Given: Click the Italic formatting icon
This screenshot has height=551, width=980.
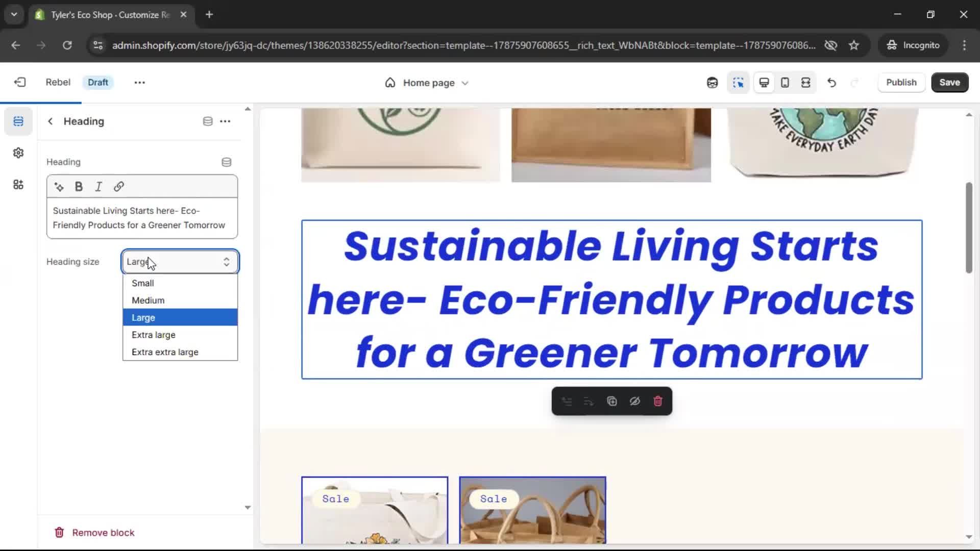Looking at the screenshot, I should coord(99,187).
